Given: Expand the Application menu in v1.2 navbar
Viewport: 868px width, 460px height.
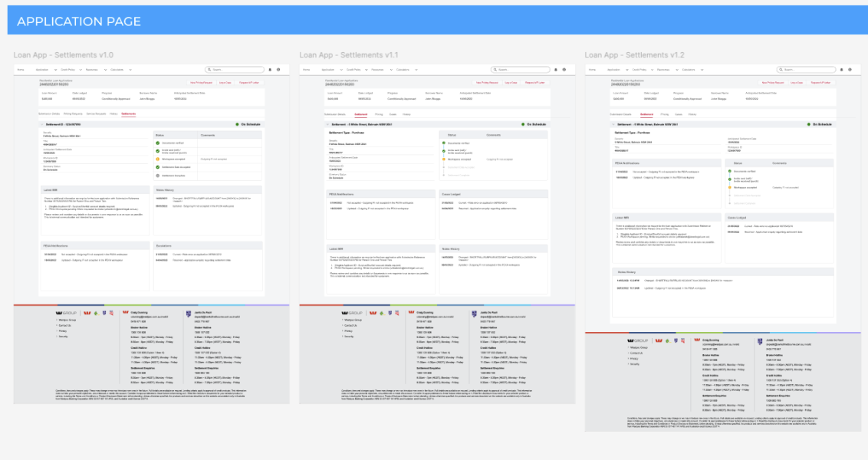Looking at the screenshot, I should coord(626,70).
